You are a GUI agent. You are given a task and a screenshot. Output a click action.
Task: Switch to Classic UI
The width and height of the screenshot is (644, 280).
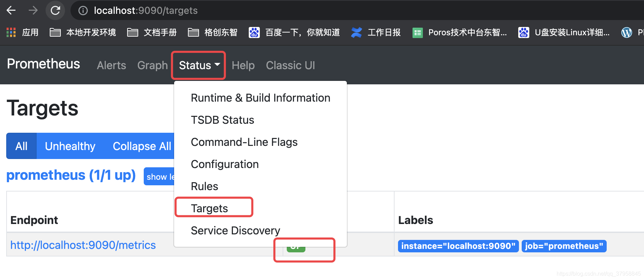(x=291, y=65)
